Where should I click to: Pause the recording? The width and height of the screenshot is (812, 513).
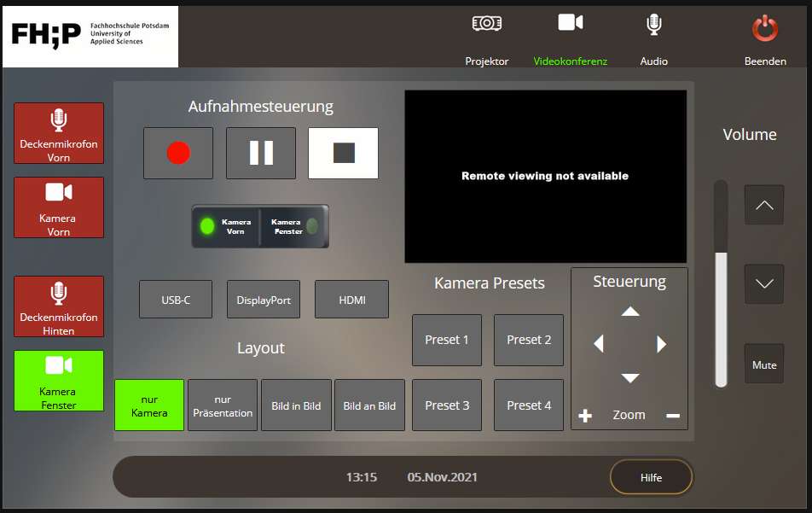pyautogui.click(x=261, y=153)
